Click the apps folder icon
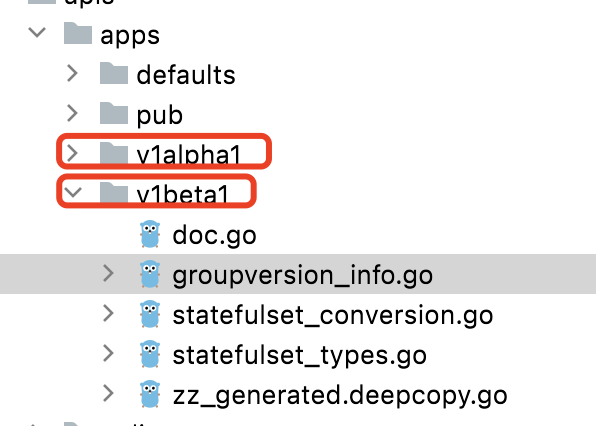 click(78, 33)
